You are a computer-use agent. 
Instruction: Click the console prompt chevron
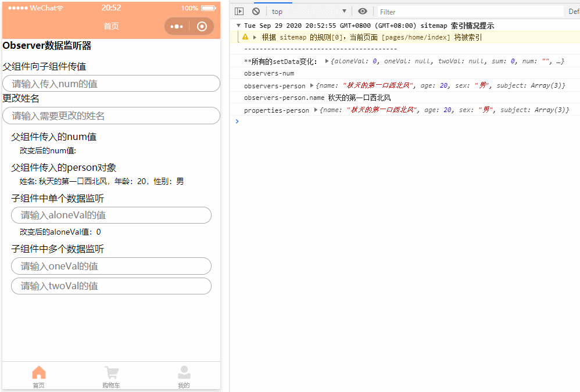[237, 121]
